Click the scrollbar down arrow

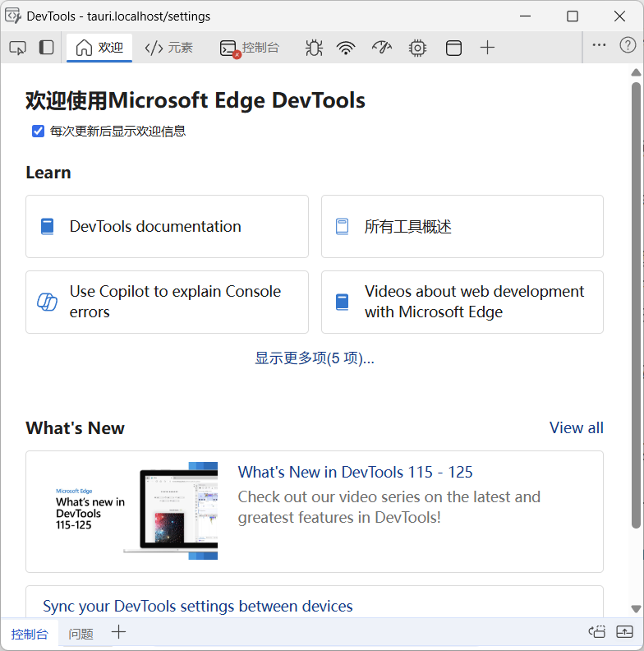pyautogui.click(x=636, y=609)
